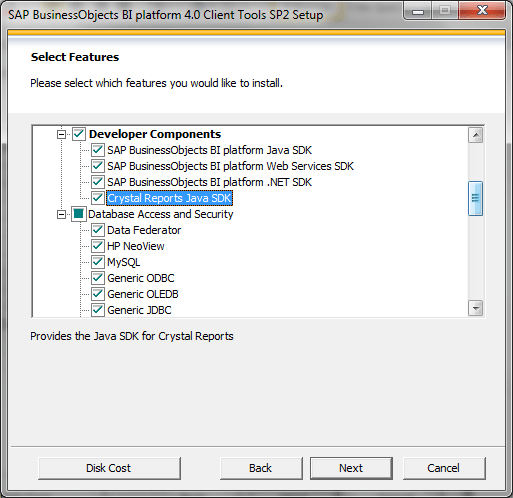Uncheck BI platform .NET SDK checkbox
This screenshot has width=513, height=498.
[98, 182]
